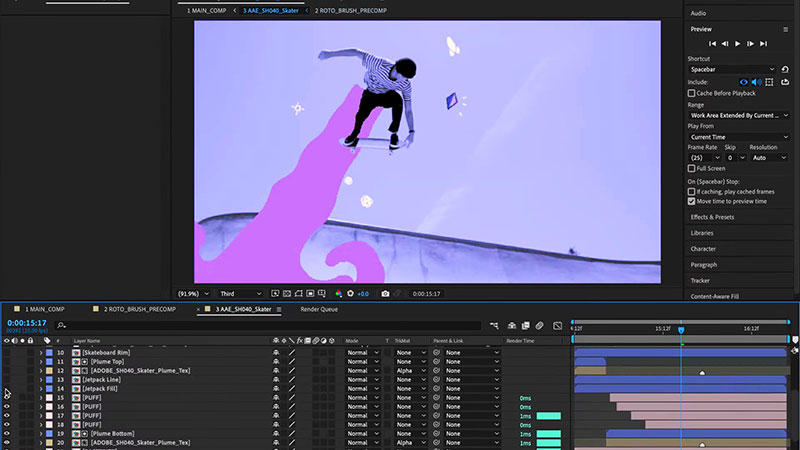Jump to first frame in Preview panel
800x450 pixels.
(x=712, y=44)
